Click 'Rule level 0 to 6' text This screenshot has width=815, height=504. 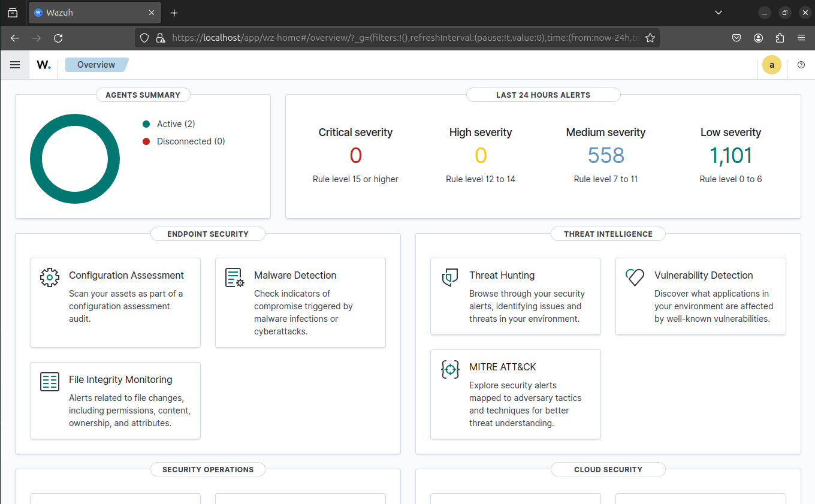coord(731,179)
